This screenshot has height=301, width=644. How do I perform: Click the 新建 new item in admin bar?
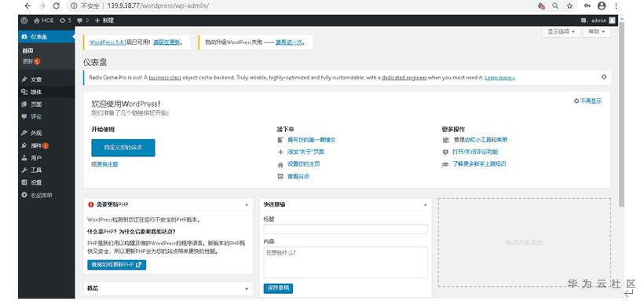(x=104, y=20)
